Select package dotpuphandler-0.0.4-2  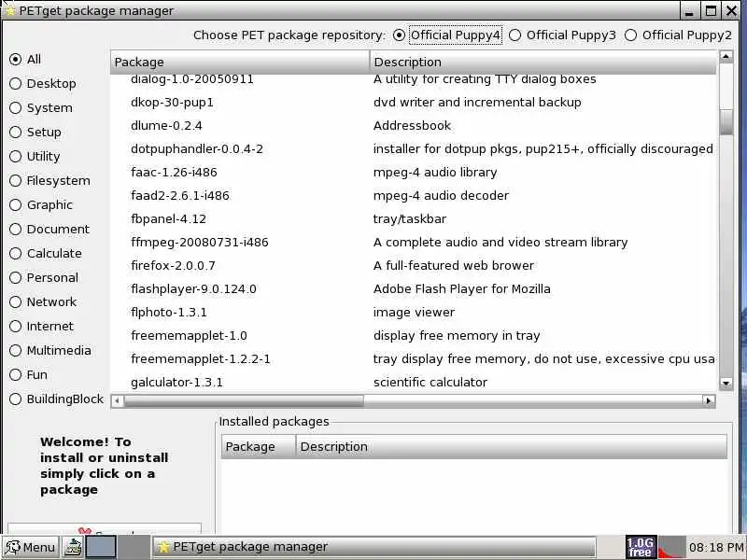coord(197,149)
